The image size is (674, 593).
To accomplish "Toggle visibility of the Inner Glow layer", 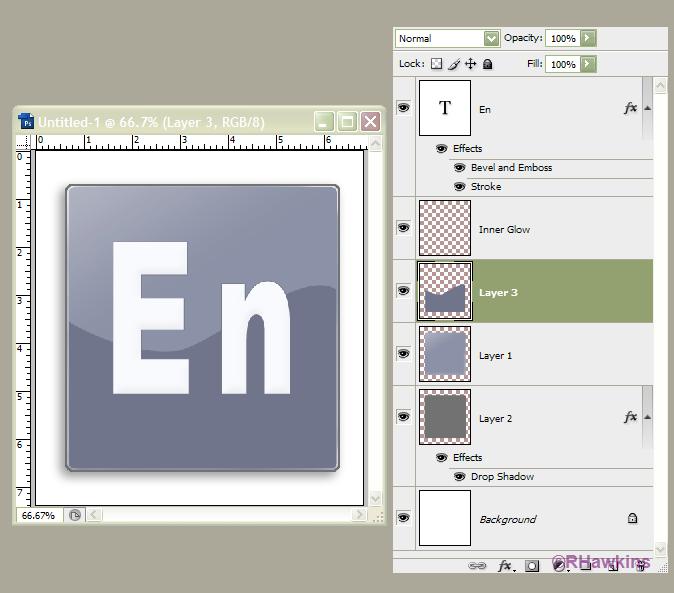I will coord(404,228).
